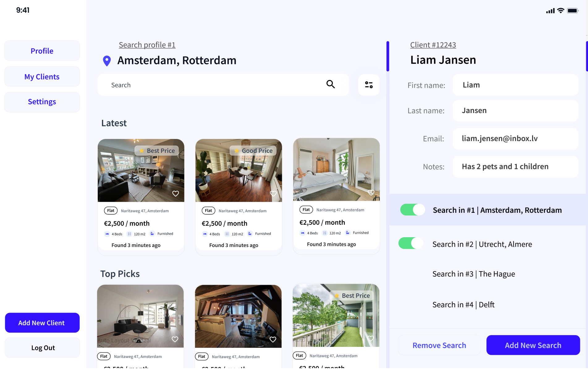Click the furnished icon on Good Price card
The width and height of the screenshot is (588, 370).
click(250, 233)
